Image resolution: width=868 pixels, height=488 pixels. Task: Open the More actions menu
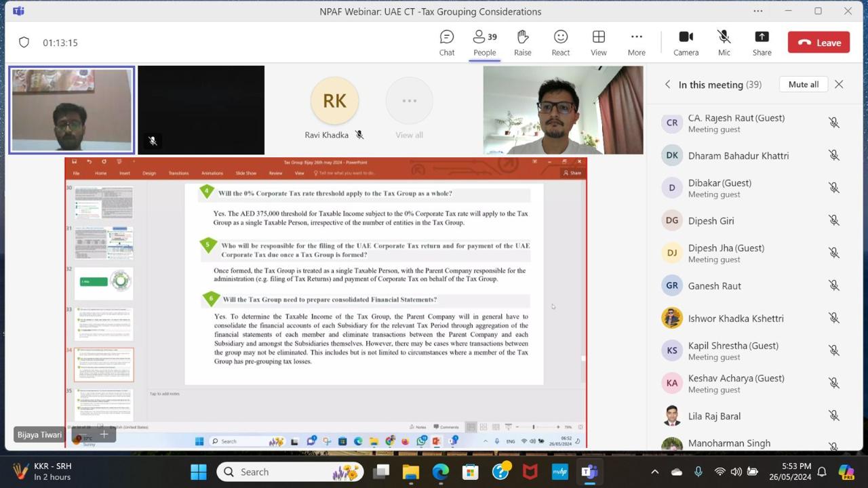click(x=636, y=42)
